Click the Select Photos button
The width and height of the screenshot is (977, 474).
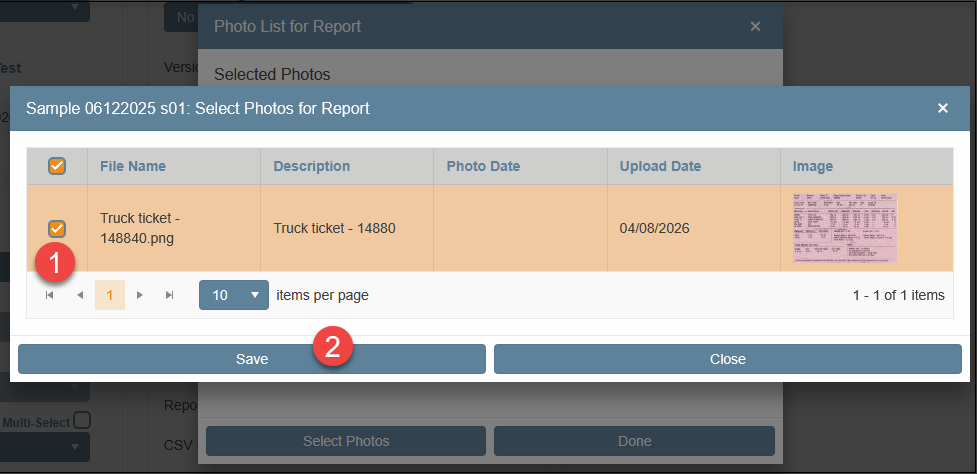tap(345, 441)
